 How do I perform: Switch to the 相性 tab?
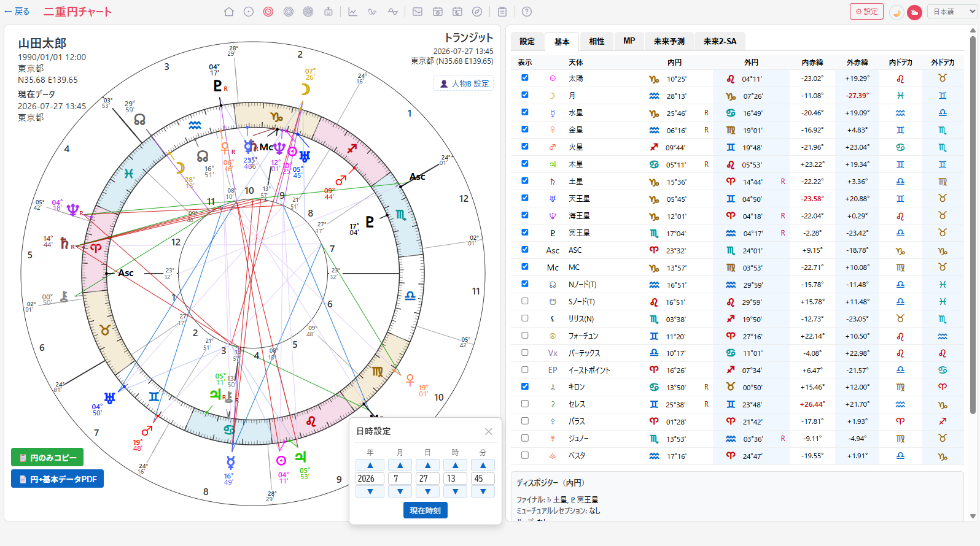point(597,41)
